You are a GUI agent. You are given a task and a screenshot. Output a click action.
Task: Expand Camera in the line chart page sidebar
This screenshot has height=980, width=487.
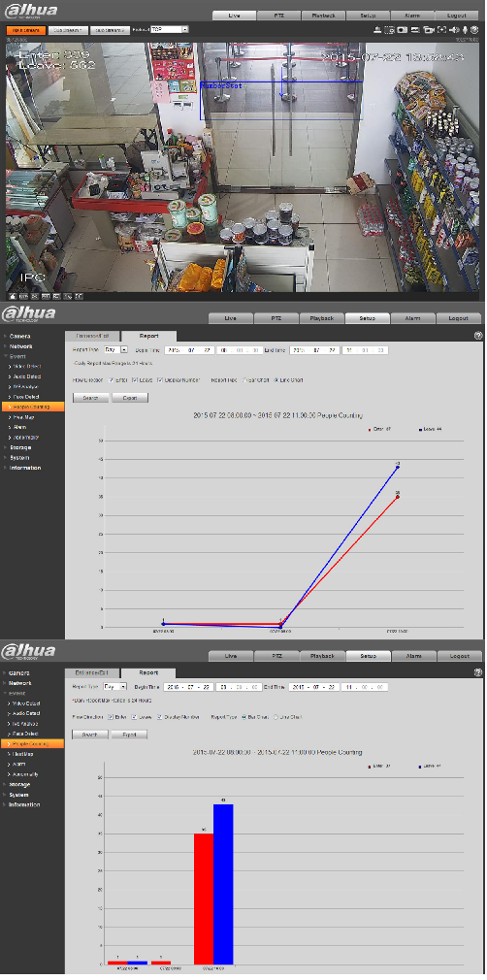(x=20, y=337)
